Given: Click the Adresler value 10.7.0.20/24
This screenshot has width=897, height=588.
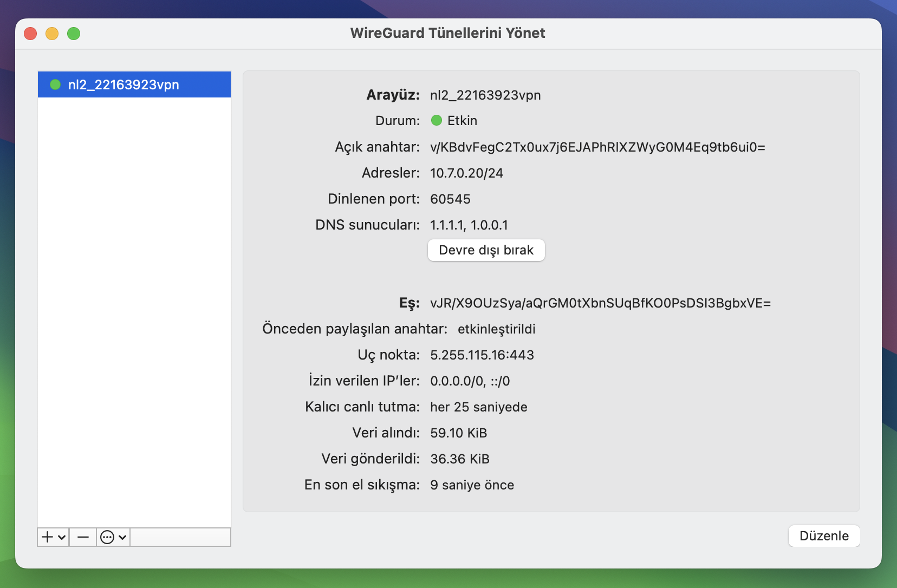Looking at the screenshot, I should (x=466, y=173).
